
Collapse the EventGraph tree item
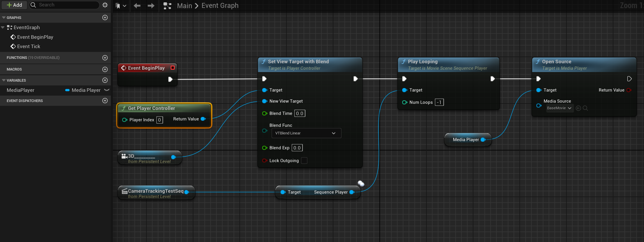pyautogui.click(x=3, y=27)
